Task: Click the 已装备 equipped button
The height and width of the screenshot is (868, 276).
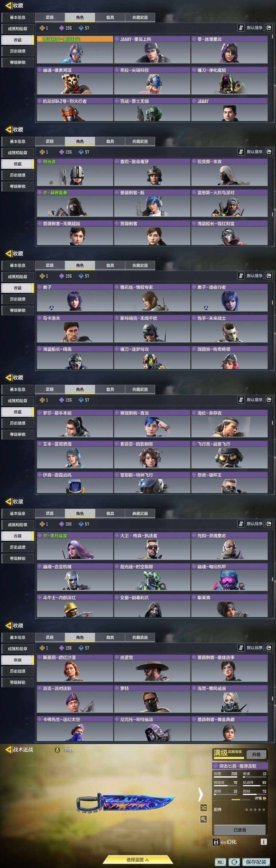Action: (239, 829)
